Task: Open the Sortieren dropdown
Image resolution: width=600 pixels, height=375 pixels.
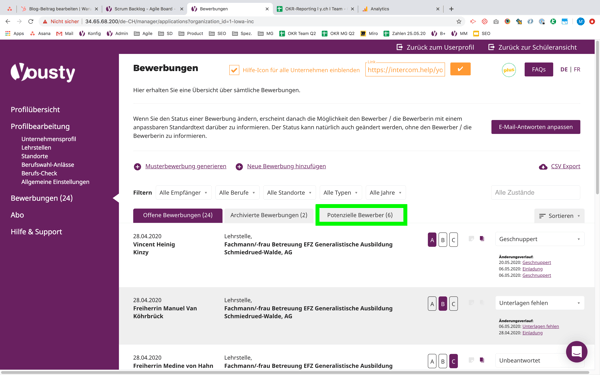Action: 559,216
